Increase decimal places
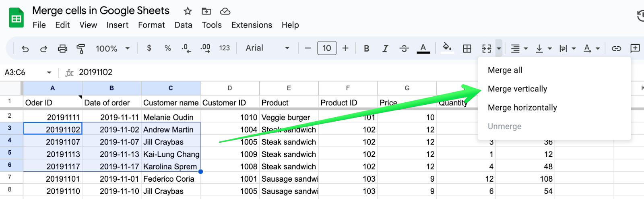644x199 pixels. click(x=205, y=48)
